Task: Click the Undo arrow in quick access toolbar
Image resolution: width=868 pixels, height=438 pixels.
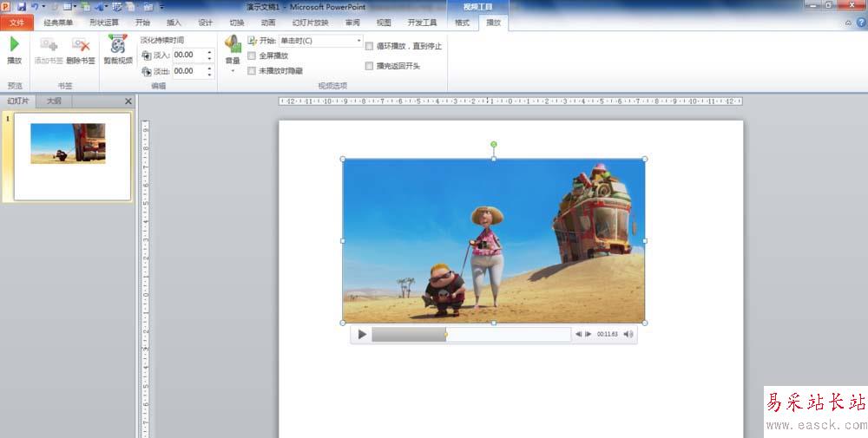Action: pos(35,7)
